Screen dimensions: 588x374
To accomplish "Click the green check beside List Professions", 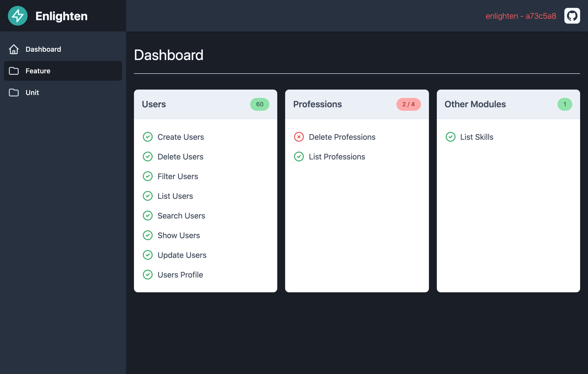I will pyautogui.click(x=299, y=156).
